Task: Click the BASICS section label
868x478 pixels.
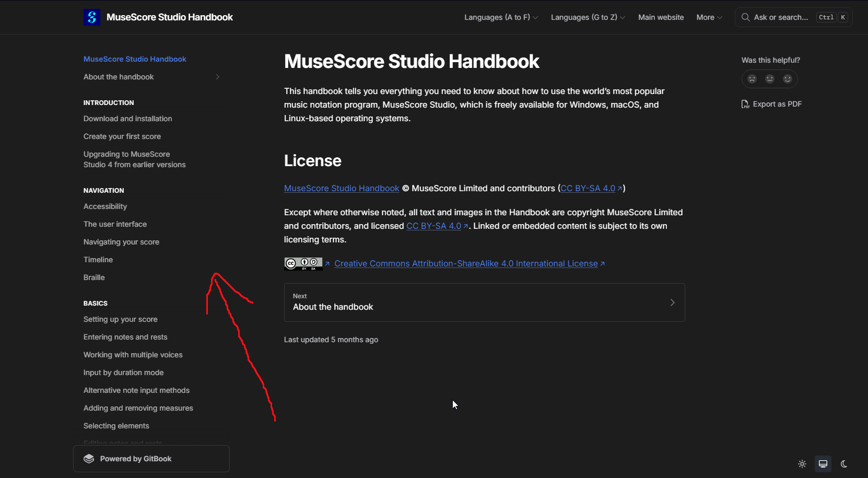Action: [x=96, y=304]
